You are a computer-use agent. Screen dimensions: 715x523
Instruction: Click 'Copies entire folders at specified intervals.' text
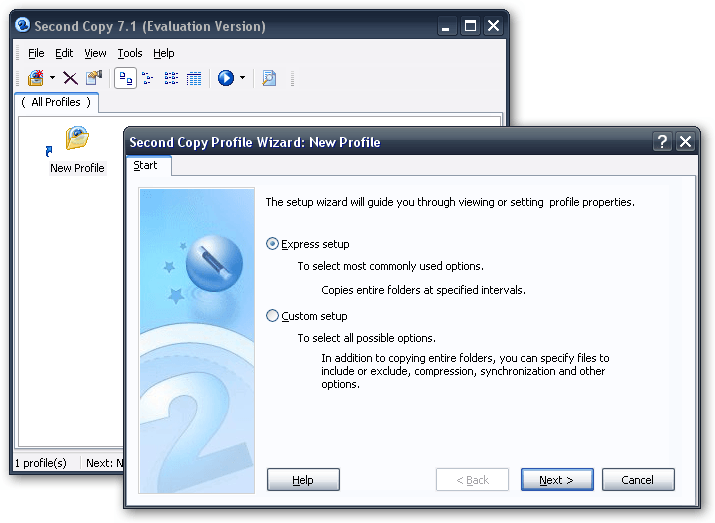pos(423,290)
